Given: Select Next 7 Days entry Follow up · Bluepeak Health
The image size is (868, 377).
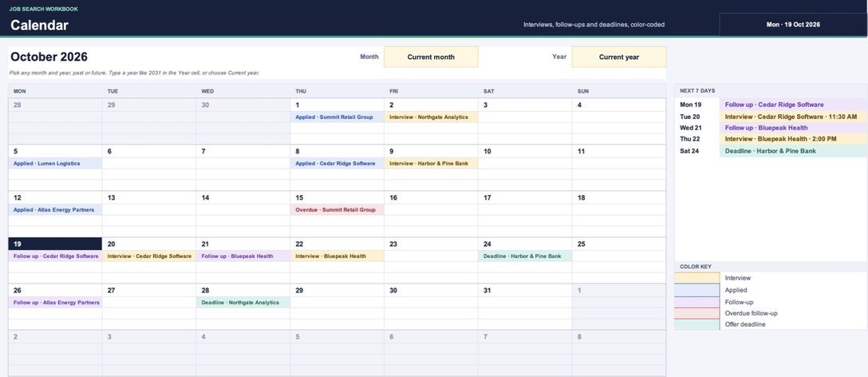Looking at the screenshot, I should click(793, 128).
